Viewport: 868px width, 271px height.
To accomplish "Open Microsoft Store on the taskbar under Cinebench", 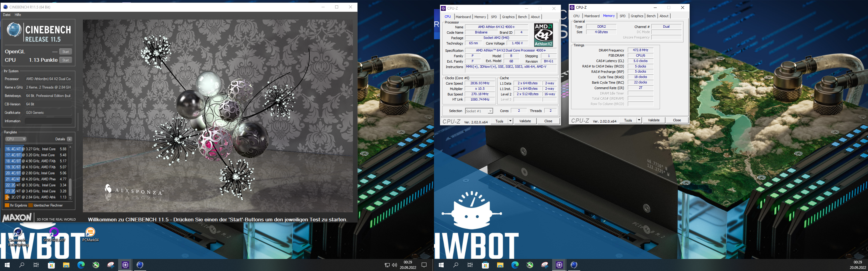I will pyautogui.click(x=51, y=265).
